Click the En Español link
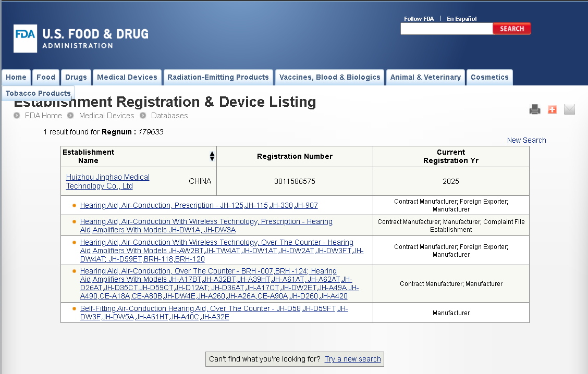 pos(461,19)
